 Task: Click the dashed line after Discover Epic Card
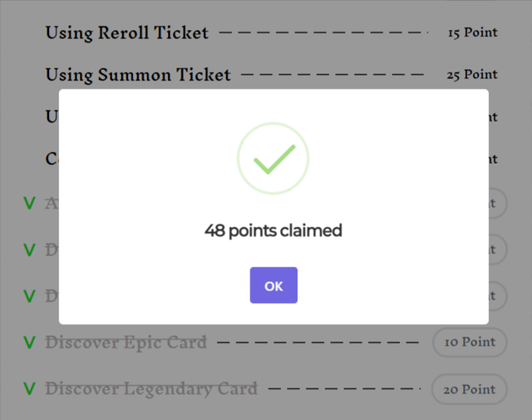(318, 342)
